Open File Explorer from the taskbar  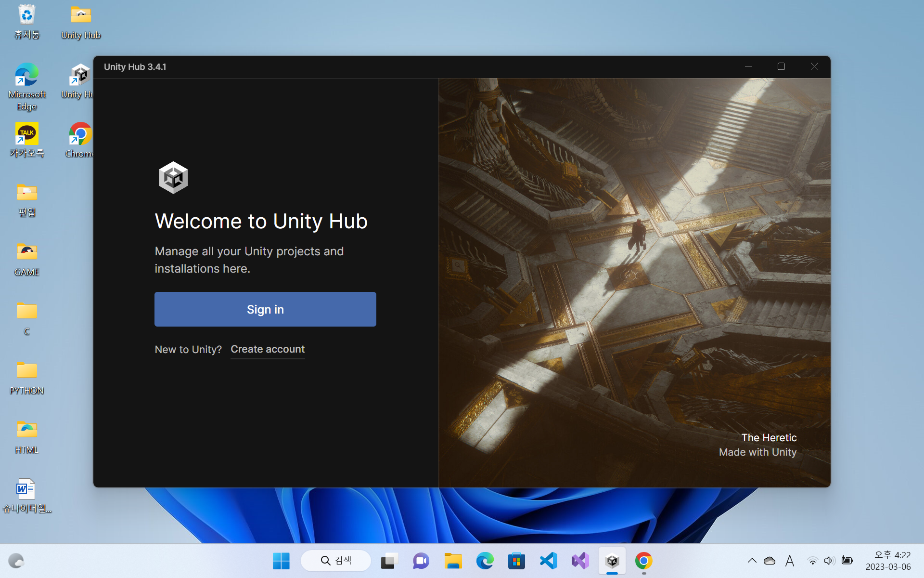453,561
